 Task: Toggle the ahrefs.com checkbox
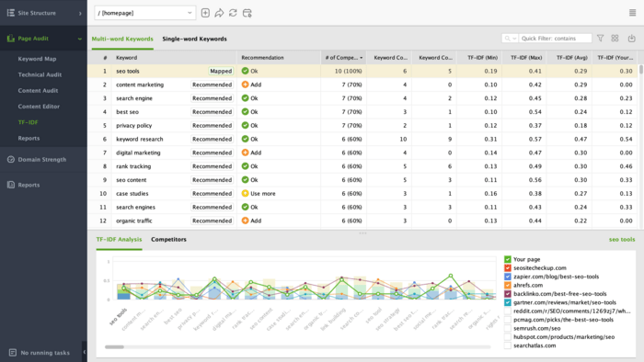pos(508,285)
